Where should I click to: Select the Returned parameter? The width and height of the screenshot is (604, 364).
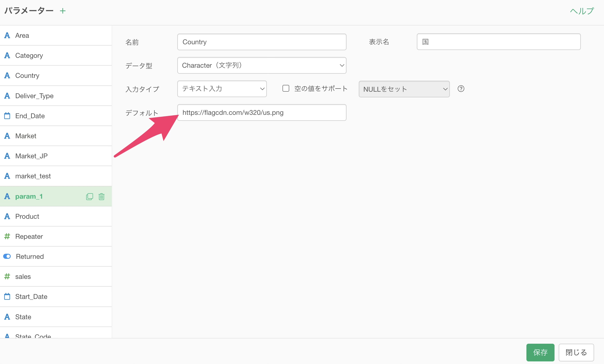coord(56,256)
